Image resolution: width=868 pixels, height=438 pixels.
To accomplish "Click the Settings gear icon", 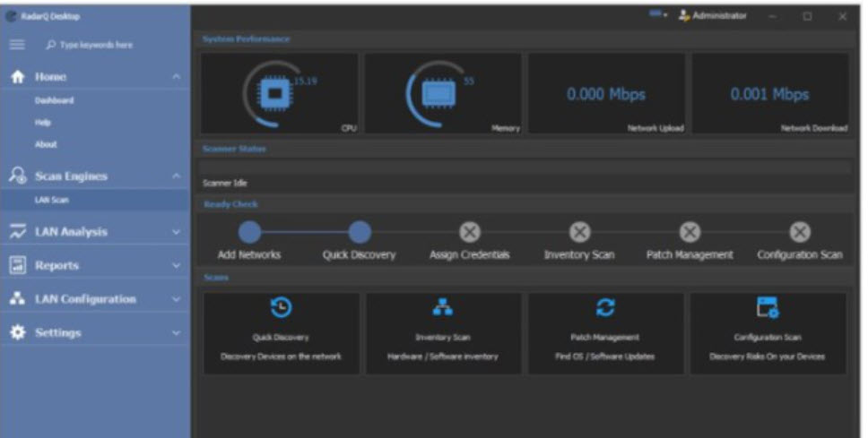I will (18, 332).
